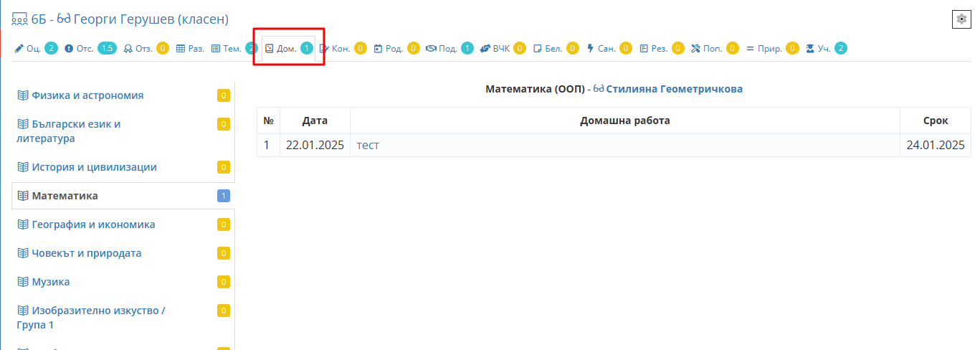Click the Дата column header
This screenshot has height=350, width=980.
(315, 120)
